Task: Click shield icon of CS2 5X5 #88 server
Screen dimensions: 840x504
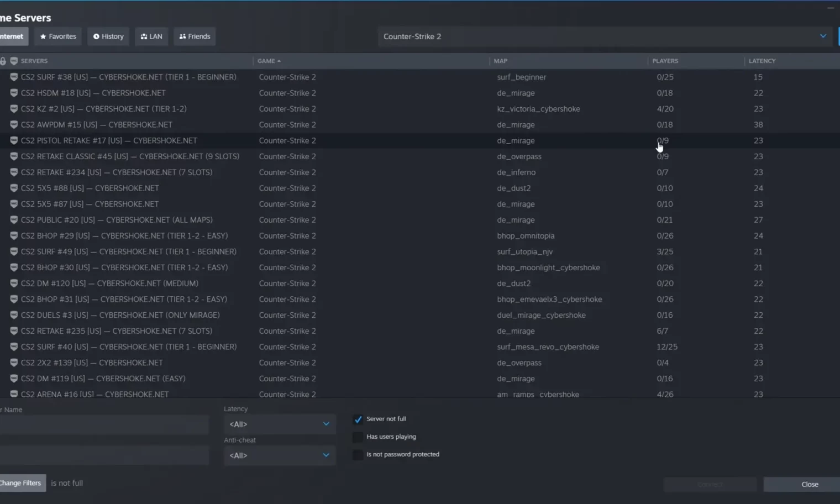Action: 14,188
